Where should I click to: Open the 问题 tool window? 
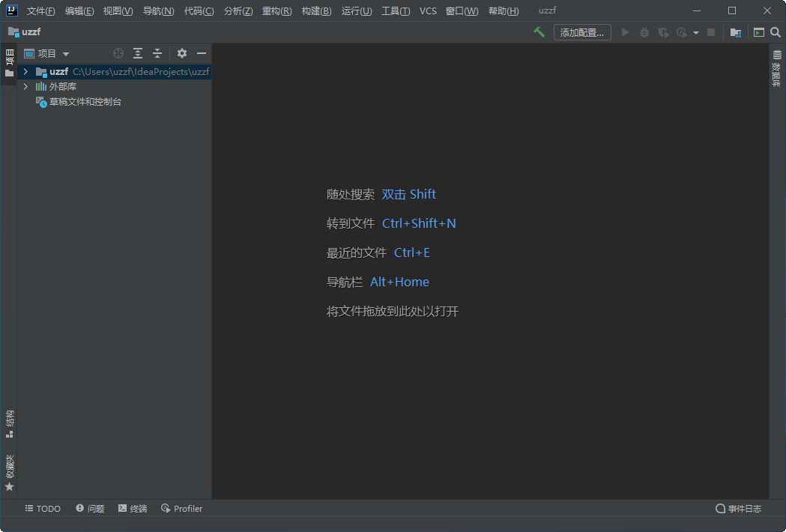point(90,509)
